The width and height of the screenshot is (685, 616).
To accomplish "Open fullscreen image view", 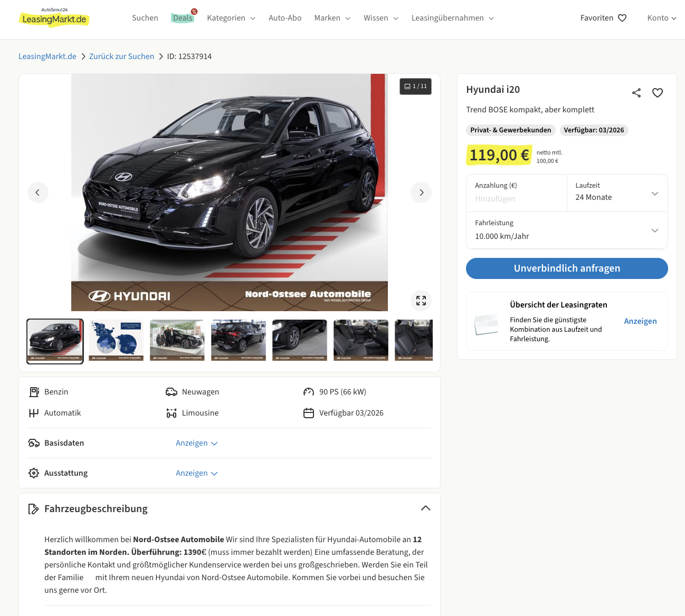I will (421, 301).
